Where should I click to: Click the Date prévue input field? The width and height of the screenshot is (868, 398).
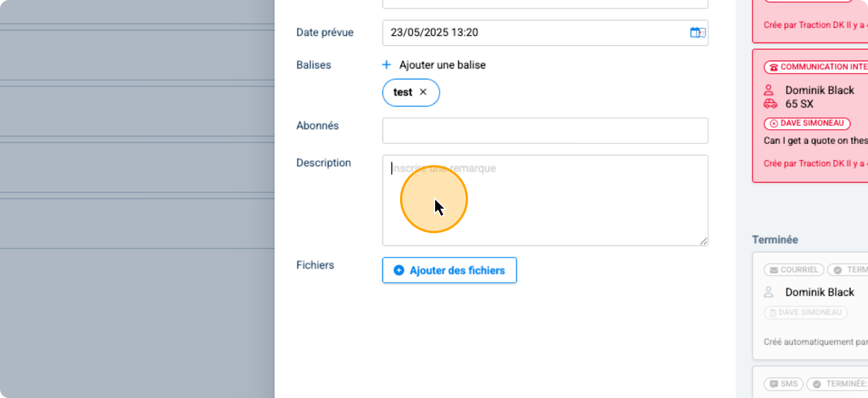tap(533, 32)
